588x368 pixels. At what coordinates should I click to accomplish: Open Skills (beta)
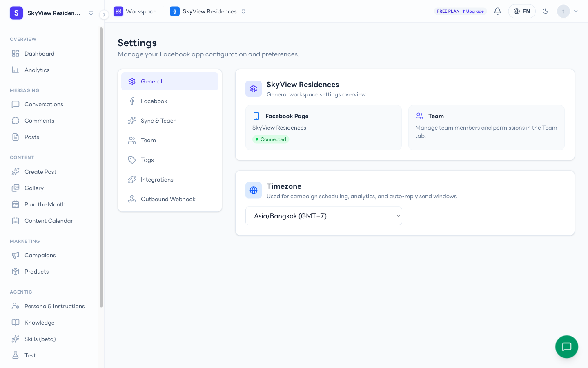(49, 339)
